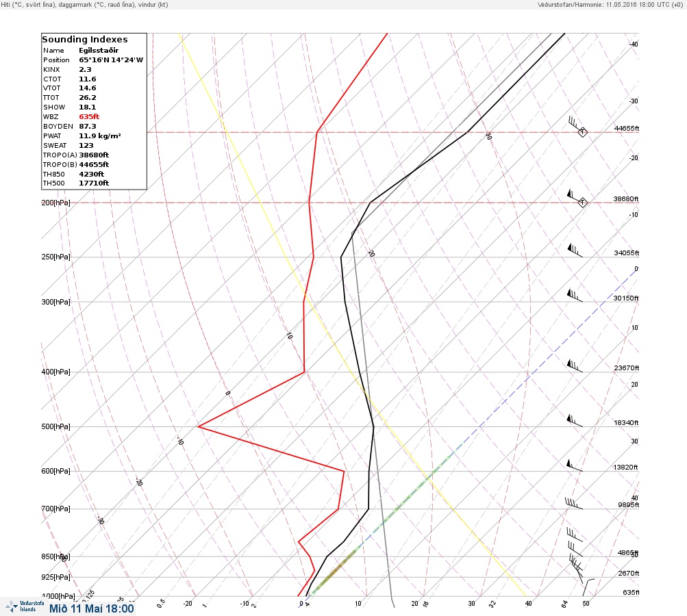This screenshot has width=687, height=616.
Task: Click the 250[hPa] pressure label
Action: point(55,257)
